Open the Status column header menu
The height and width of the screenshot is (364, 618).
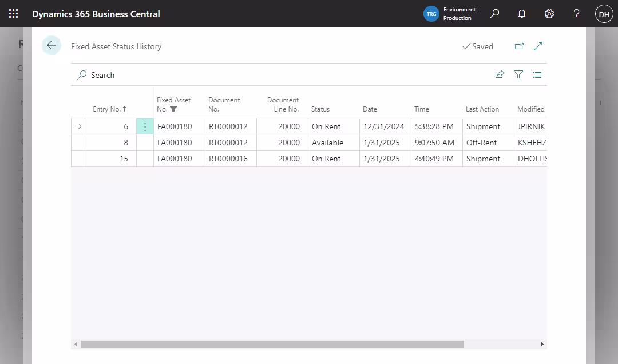[x=320, y=109]
